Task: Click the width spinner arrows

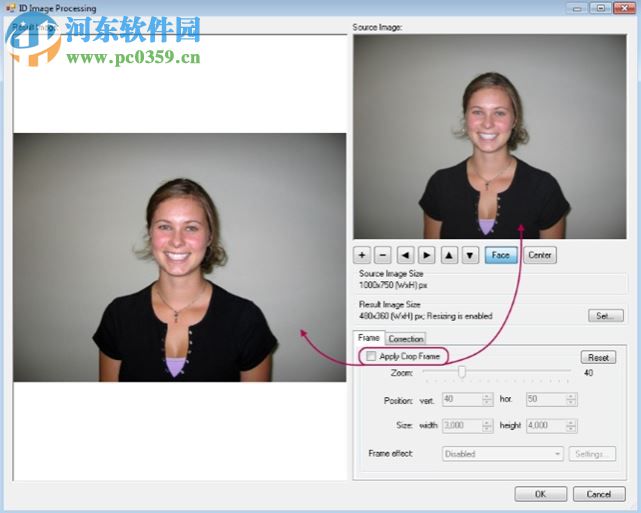Action: (x=487, y=426)
